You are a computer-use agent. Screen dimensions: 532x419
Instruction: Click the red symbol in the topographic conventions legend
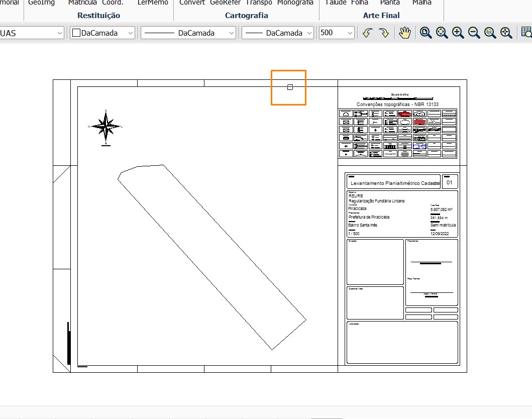point(419,122)
